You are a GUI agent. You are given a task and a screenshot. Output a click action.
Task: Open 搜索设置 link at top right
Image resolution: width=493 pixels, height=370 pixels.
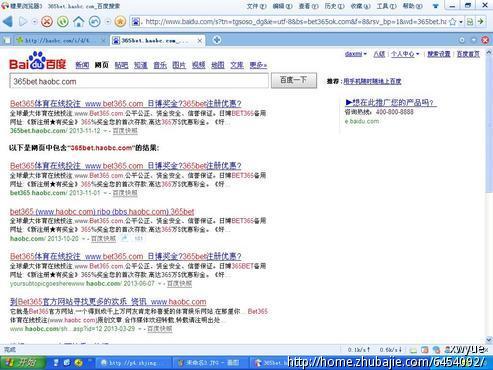(439, 54)
